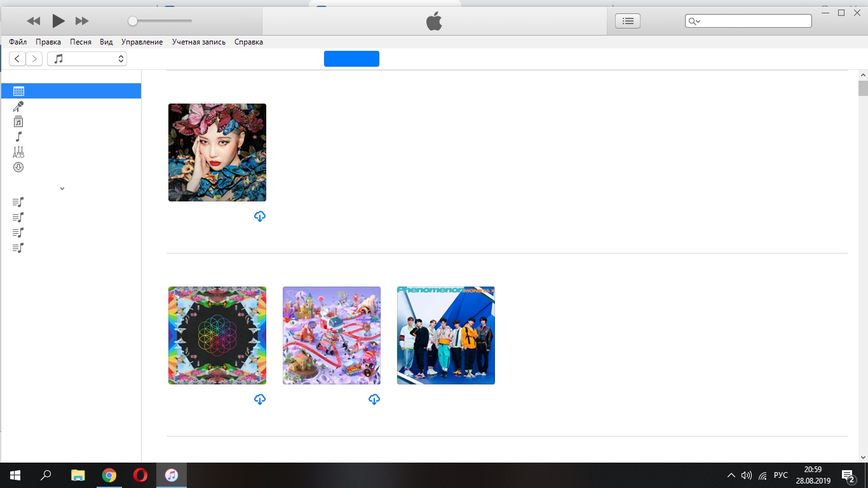Click the Apple logo in the display

coord(434,22)
